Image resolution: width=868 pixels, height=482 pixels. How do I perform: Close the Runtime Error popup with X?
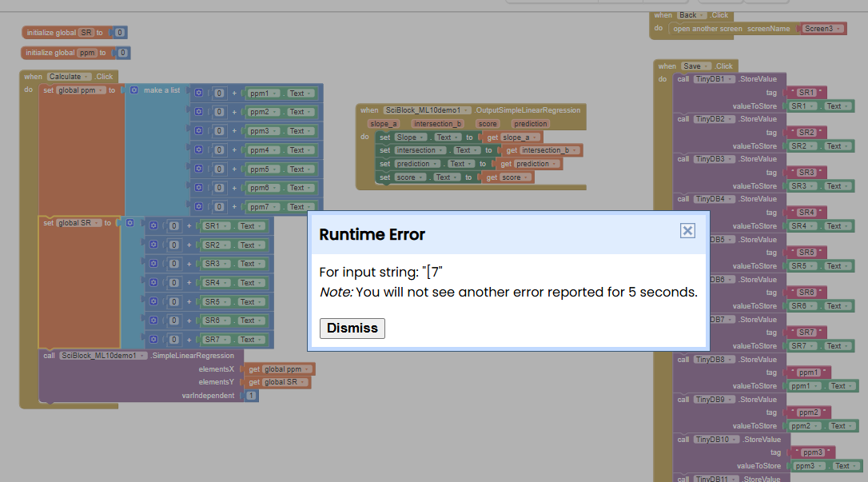(687, 231)
